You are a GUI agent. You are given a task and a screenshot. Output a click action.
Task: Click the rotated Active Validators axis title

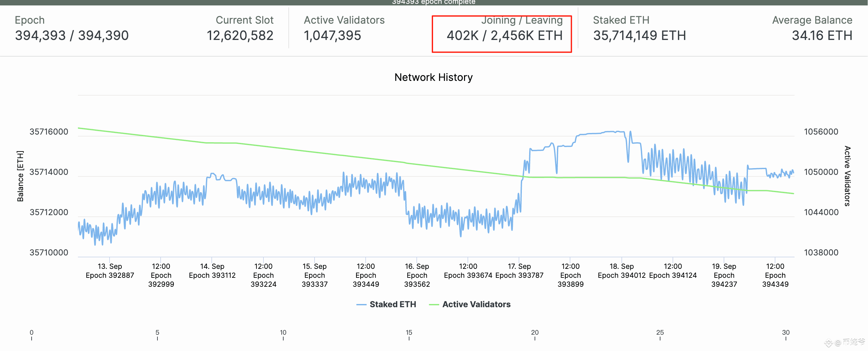(847, 176)
